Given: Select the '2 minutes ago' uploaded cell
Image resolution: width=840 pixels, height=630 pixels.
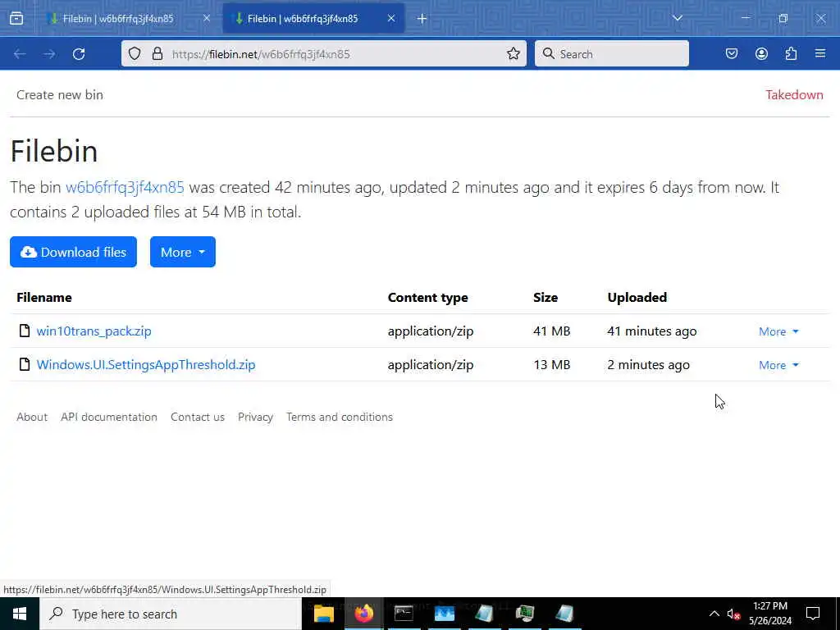Looking at the screenshot, I should (648, 365).
